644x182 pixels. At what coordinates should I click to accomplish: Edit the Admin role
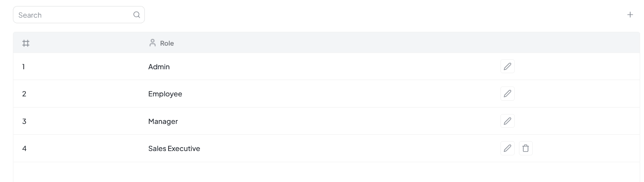(507, 67)
